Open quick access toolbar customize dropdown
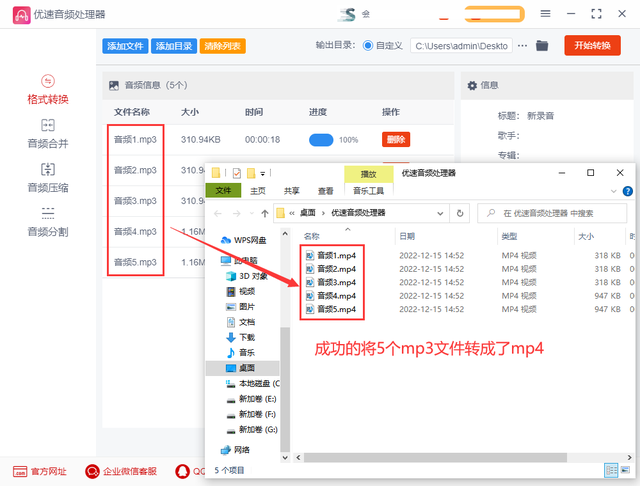 (x=263, y=174)
